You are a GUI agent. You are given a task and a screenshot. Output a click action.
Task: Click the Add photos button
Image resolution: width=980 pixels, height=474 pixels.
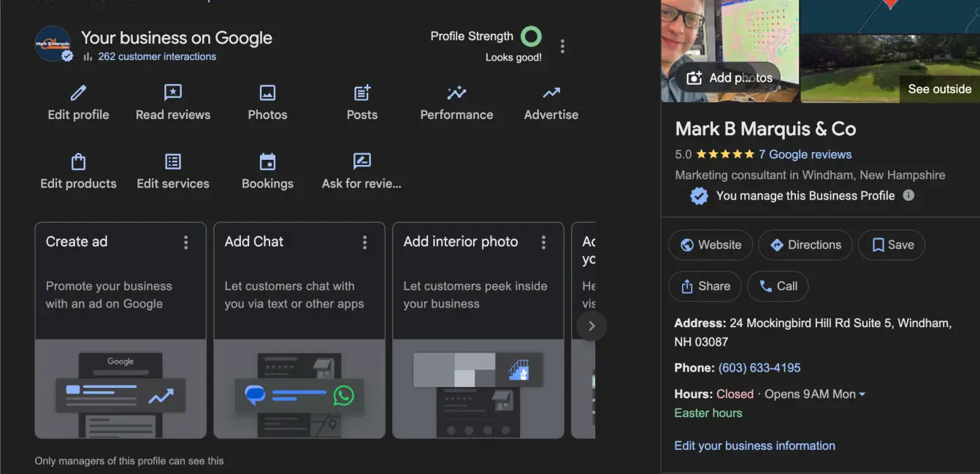coord(729,78)
